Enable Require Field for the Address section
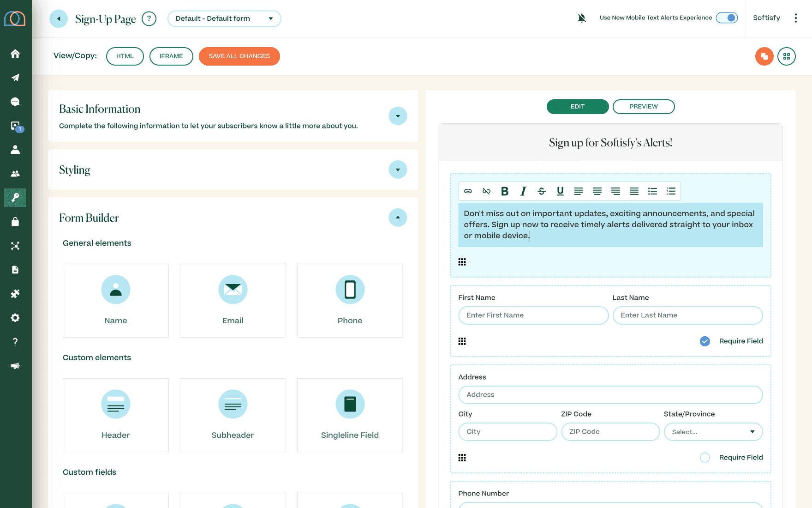The height and width of the screenshot is (508, 812). point(705,457)
